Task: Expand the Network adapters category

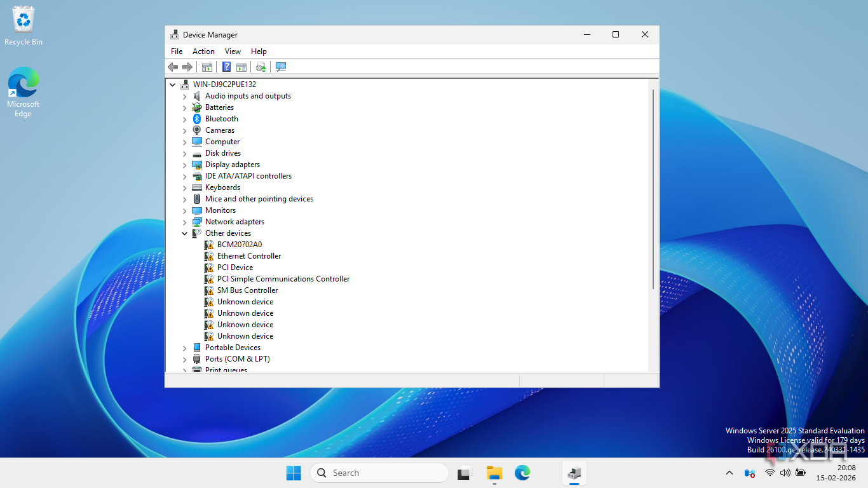Action: click(185, 222)
